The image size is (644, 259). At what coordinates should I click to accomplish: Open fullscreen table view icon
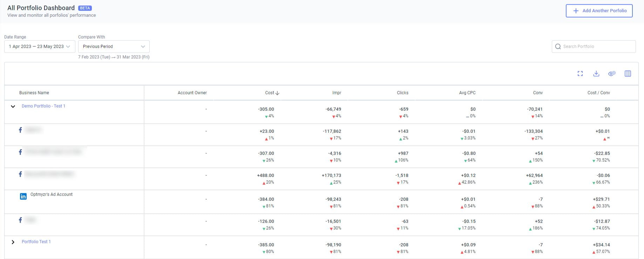(580, 74)
